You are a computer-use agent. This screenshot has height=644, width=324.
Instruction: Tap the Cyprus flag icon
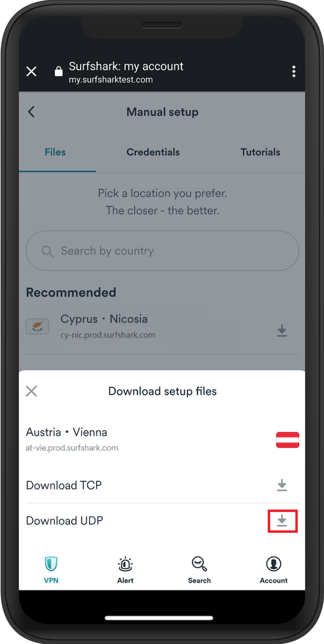click(37, 327)
